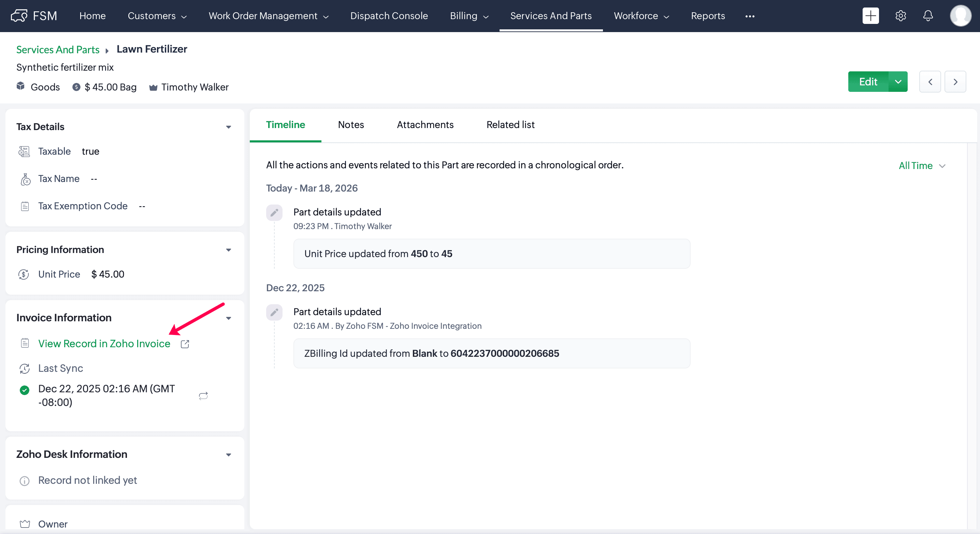The image size is (980, 534).
Task: Open View Record in Zoho Invoice link
Action: click(x=104, y=344)
